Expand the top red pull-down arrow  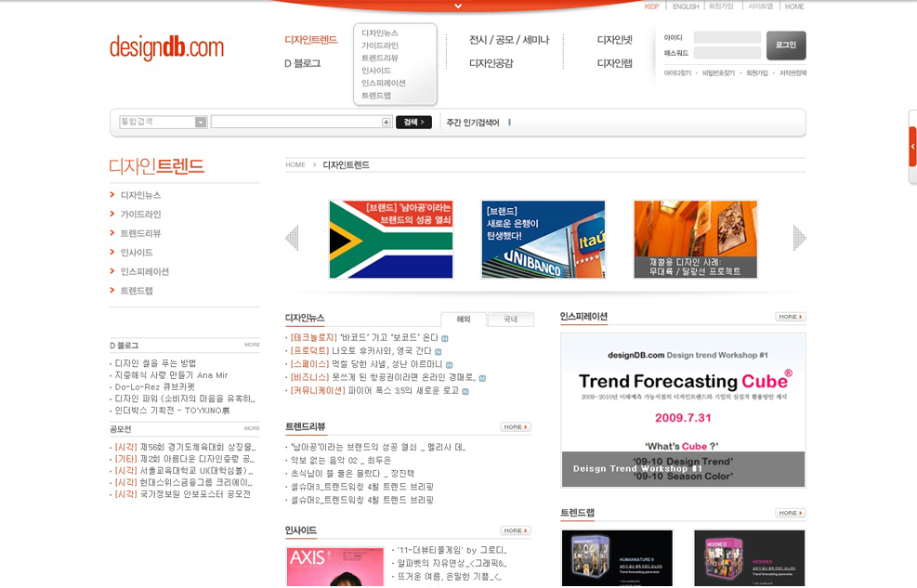(458, 6)
